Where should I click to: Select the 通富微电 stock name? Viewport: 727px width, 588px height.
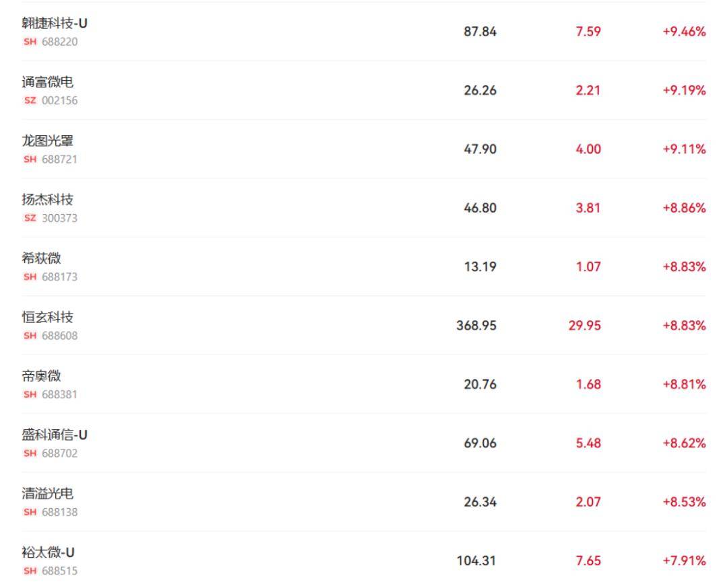(47, 82)
